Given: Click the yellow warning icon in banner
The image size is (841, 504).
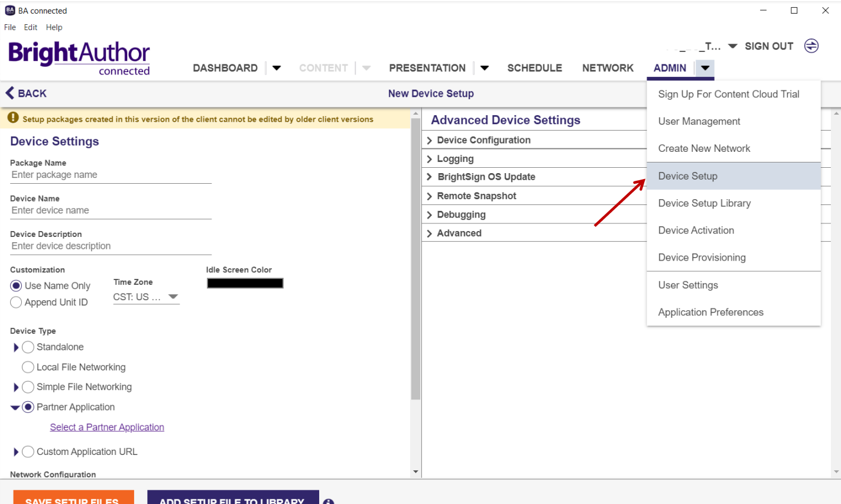Looking at the screenshot, I should [x=13, y=118].
